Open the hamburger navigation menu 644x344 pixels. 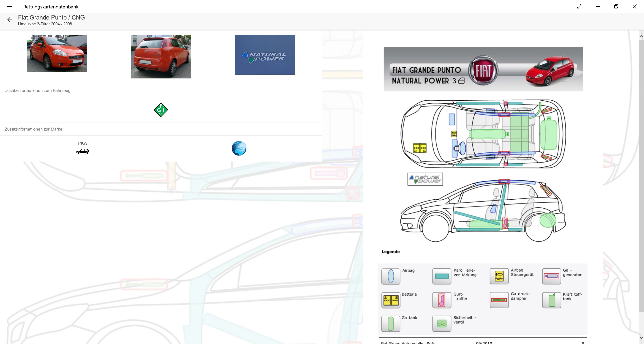[x=9, y=7]
